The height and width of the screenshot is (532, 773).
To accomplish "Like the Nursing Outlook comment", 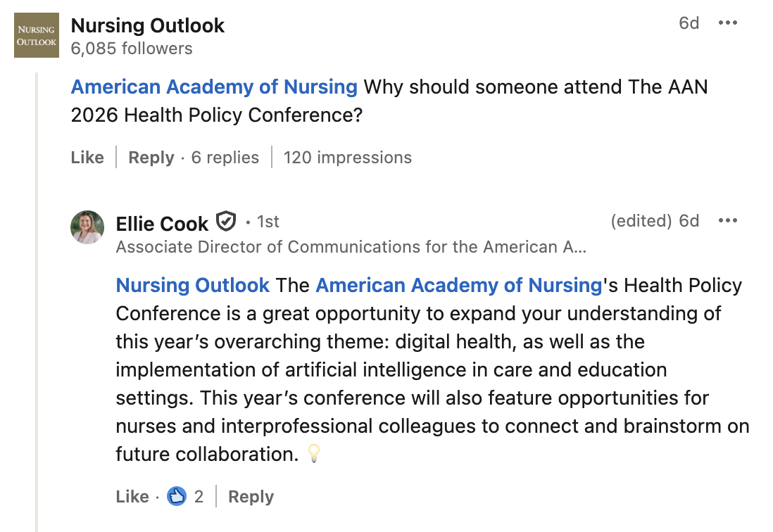I will (x=87, y=157).
